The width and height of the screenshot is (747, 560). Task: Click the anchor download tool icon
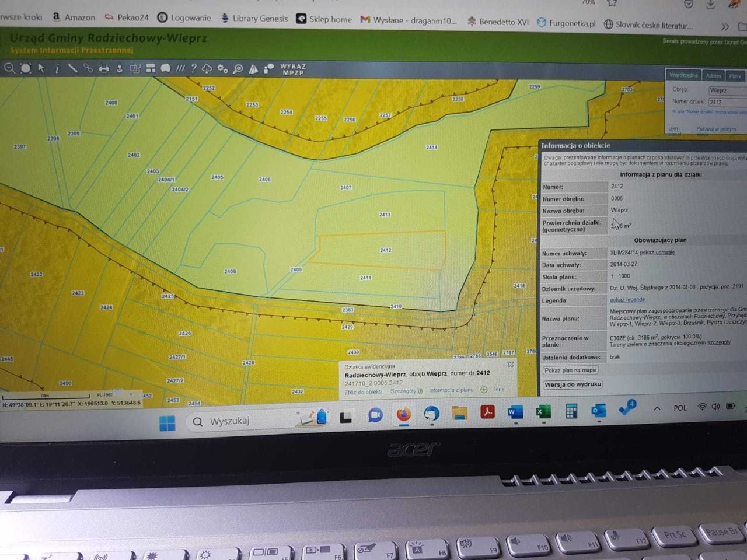[120, 68]
